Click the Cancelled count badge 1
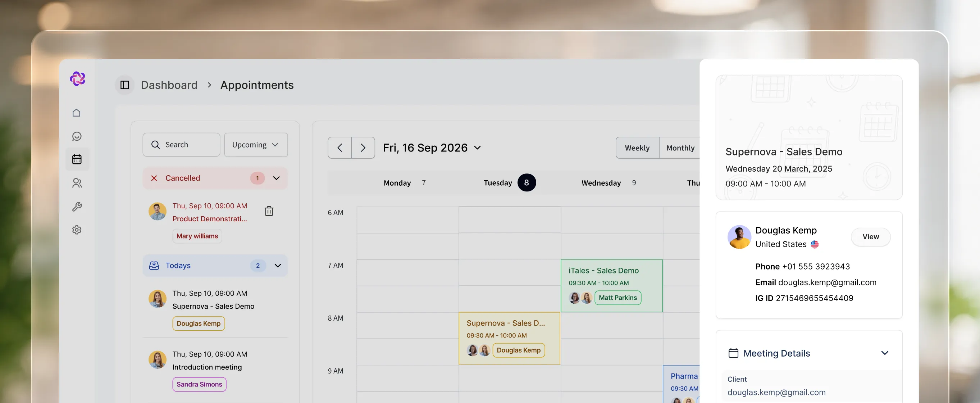980x403 pixels. point(257,178)
